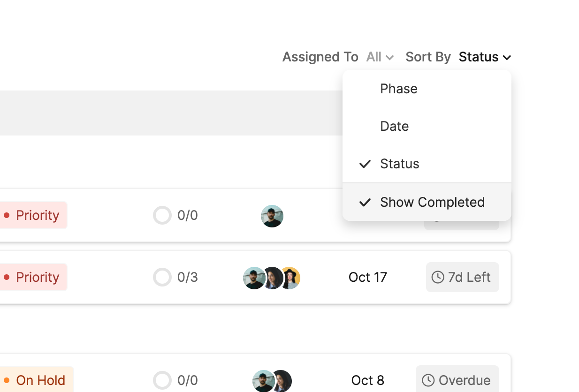Toggle the 0/0 progress circle in first row

pos(162,215)
